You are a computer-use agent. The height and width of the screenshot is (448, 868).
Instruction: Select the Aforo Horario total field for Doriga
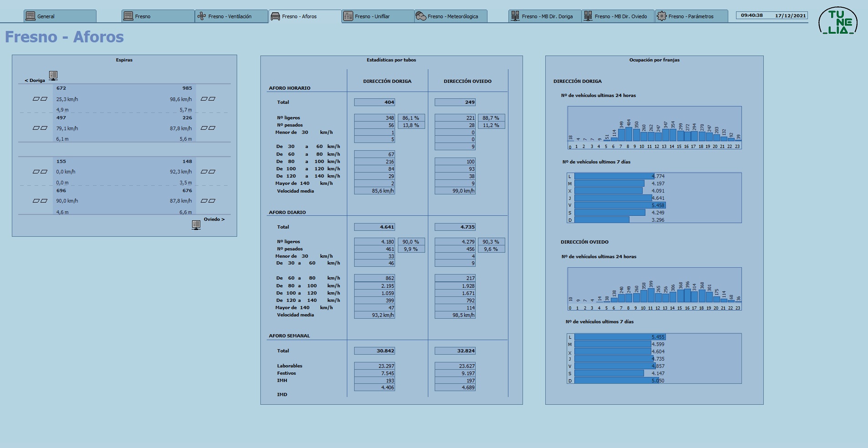375,102
